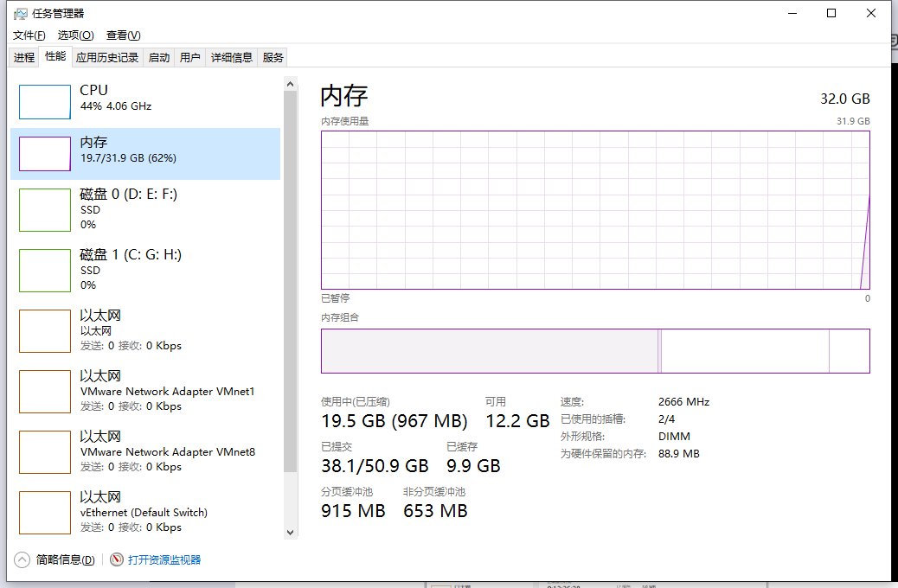Image resolution: width=898 pixels, height=588 pixels.
Task: Click the memory composition bar
Action: tap(595, 351)
